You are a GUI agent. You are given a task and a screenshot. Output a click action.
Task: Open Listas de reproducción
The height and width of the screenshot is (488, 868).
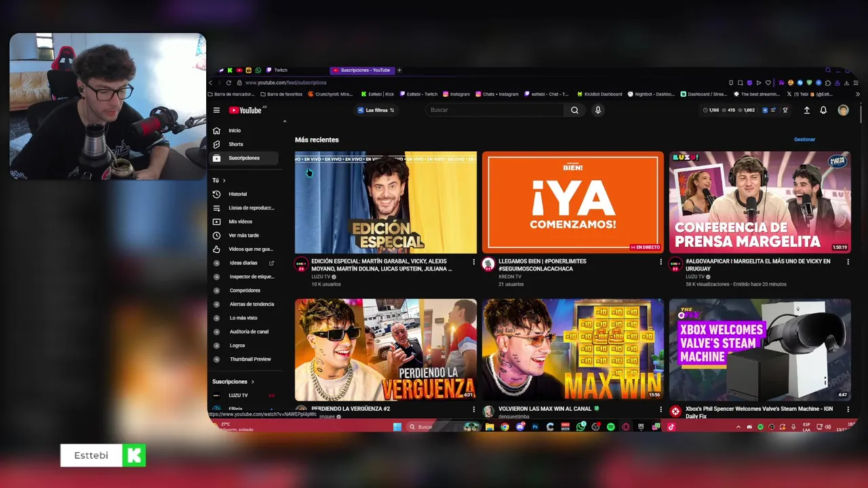tap(244, 208)
